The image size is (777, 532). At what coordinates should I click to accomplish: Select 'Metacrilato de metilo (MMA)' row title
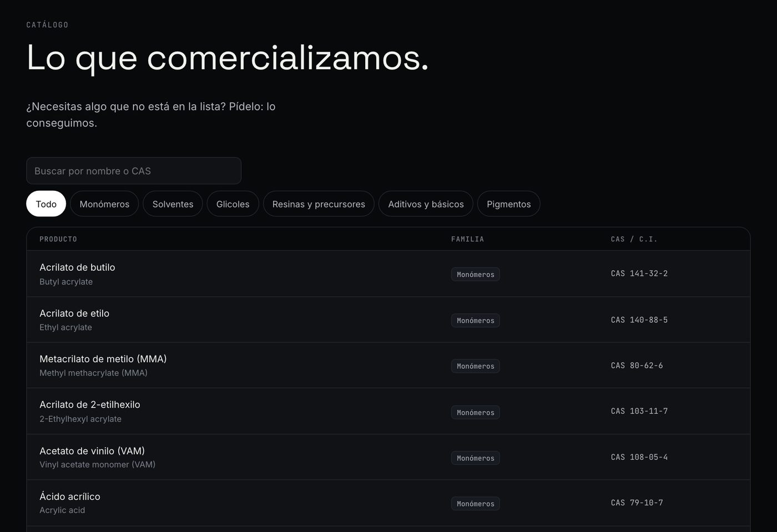[x=103, y=359]
